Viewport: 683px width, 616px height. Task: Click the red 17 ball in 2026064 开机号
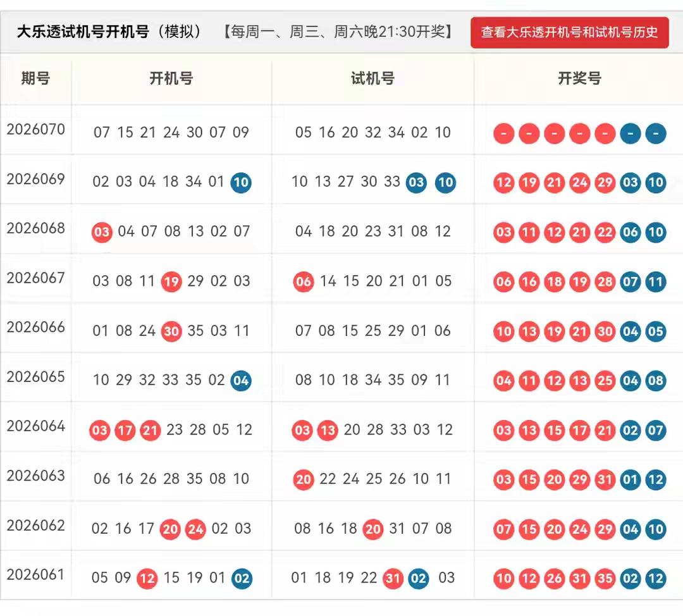point(125,431)
